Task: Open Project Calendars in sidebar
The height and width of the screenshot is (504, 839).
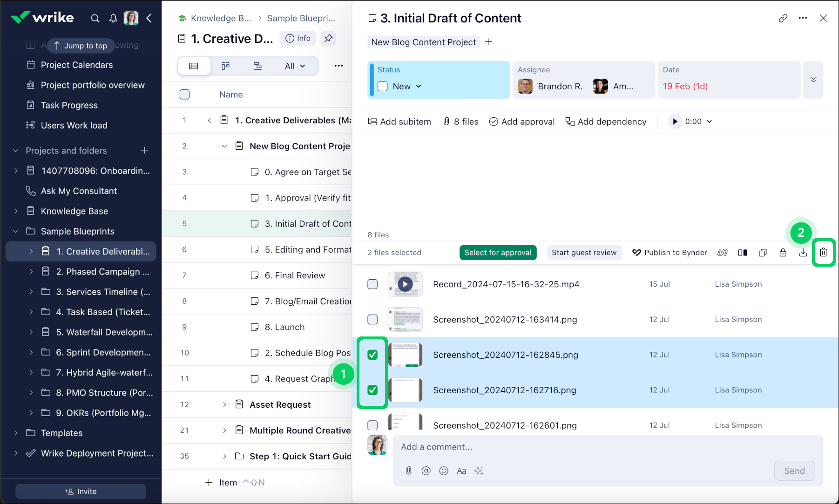Action: tap(77, 65)
